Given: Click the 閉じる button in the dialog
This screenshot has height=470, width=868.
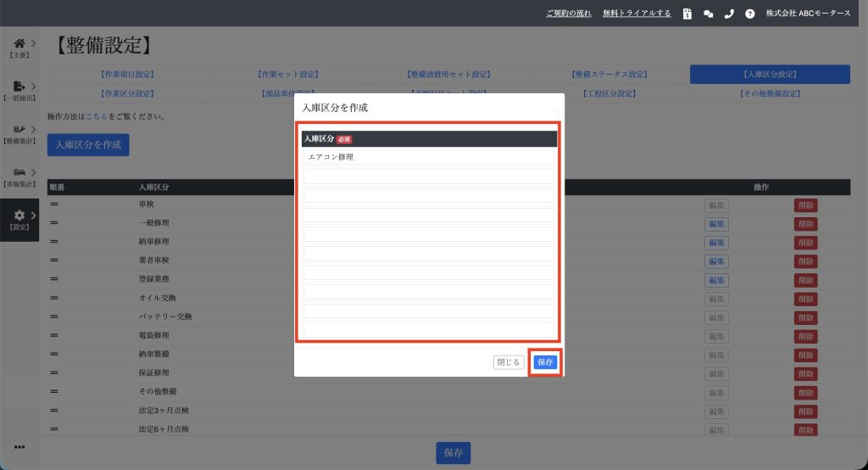Looking at the screenshot, I should click(x=508, y=362).
